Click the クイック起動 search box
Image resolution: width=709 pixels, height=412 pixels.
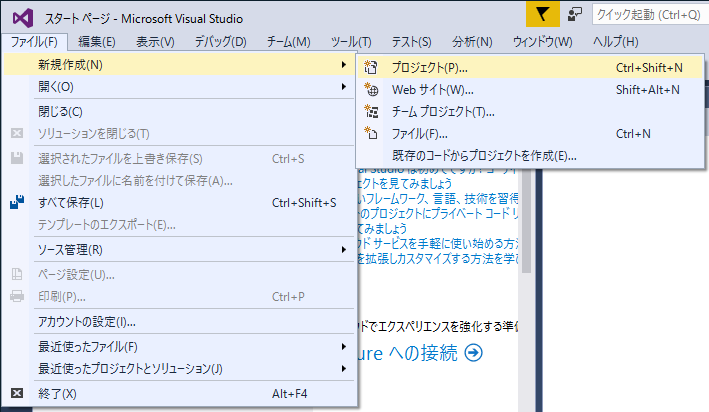point(650,15)
